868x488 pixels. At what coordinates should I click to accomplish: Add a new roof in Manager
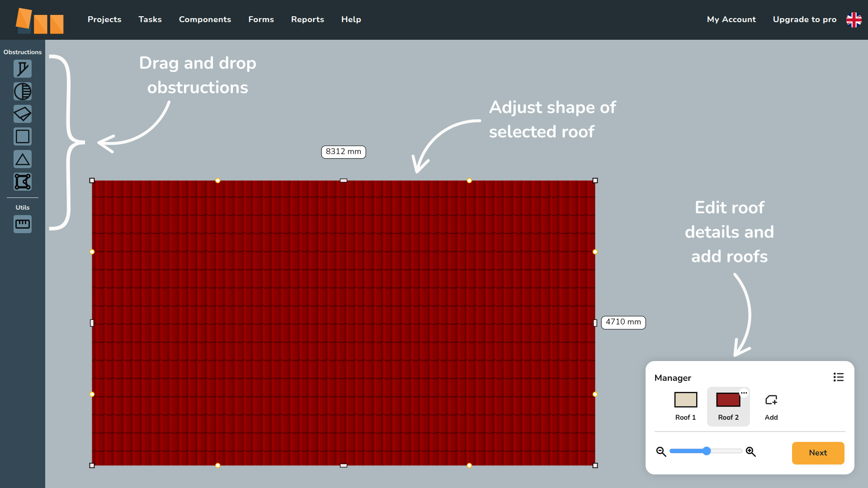point(771,406)
